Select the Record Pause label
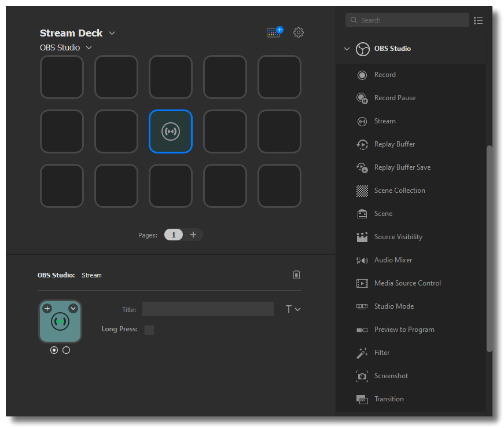 pyautogui.click(x=395, y=98)
